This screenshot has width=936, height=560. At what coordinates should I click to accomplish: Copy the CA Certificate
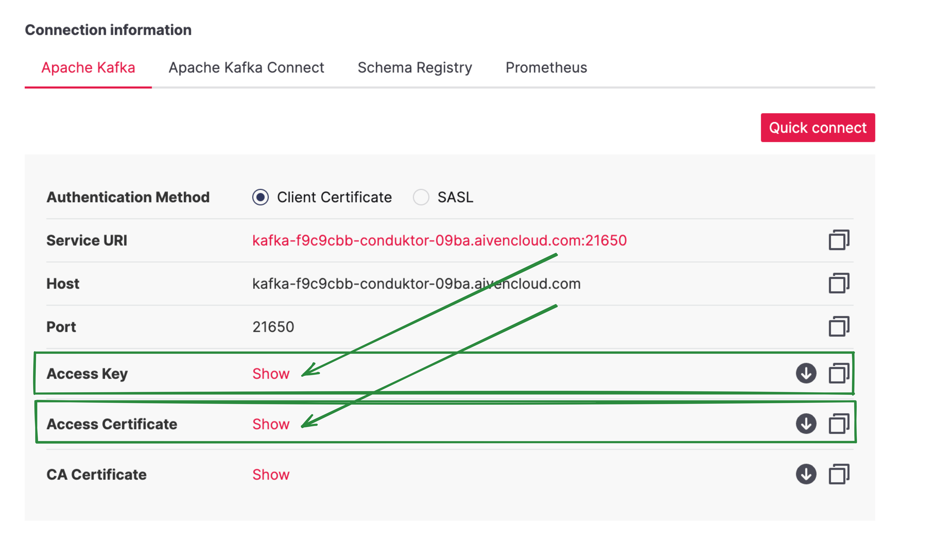(x=839, y=474)
